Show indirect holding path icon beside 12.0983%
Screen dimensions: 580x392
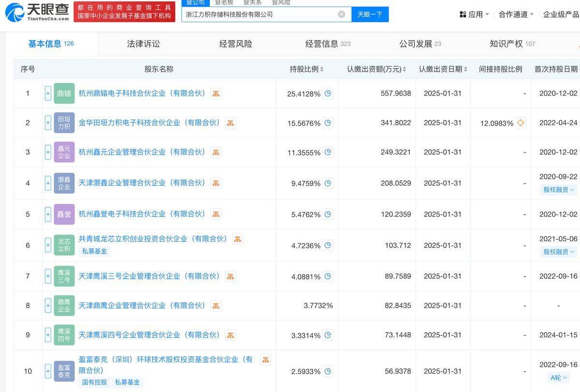coord(521,123)
